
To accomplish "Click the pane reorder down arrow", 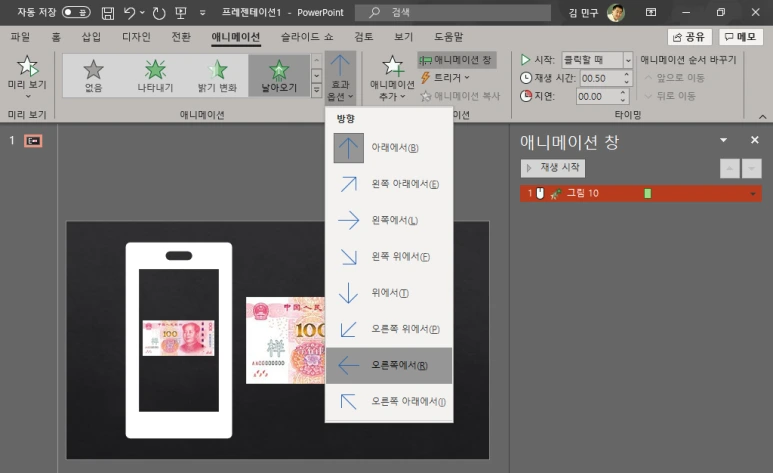I will click(x=751, y=169).
